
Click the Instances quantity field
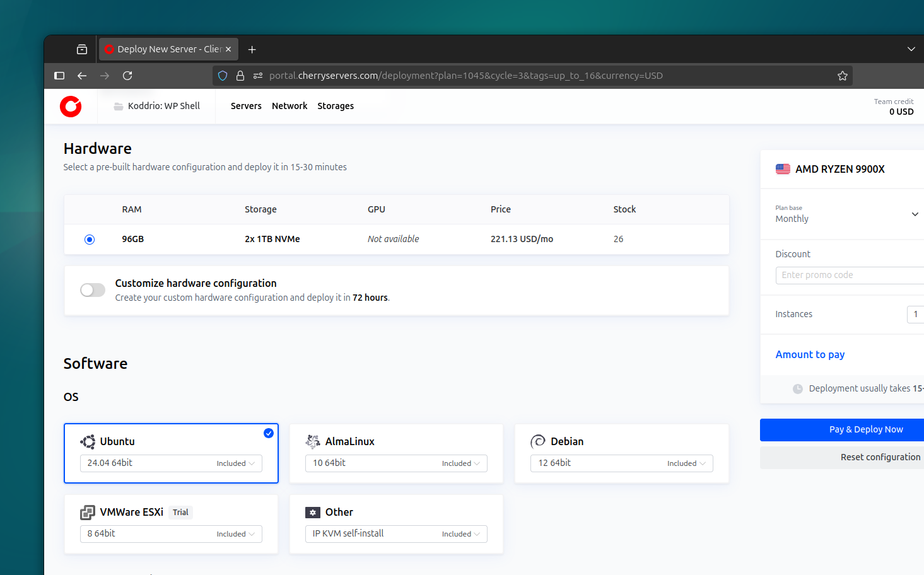(916, 315)
